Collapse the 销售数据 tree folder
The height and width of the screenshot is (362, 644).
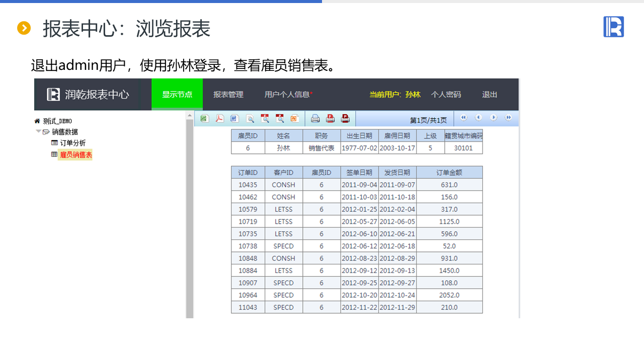38,132
